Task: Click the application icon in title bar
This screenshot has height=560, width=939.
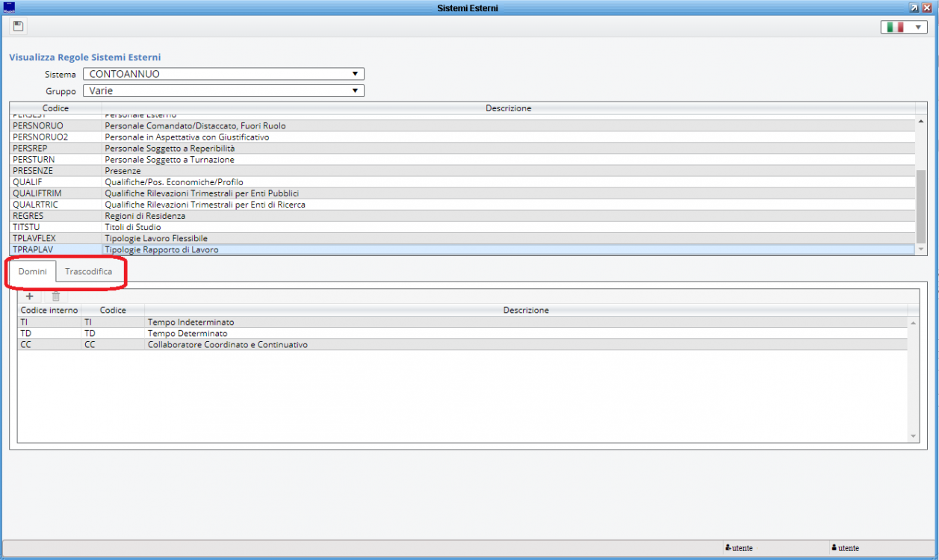Action: pos(10,7)
